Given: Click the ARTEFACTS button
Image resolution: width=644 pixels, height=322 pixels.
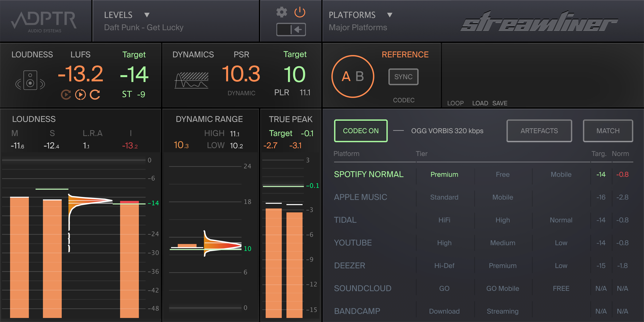Looking at the screenshot, I should point(539,130).
